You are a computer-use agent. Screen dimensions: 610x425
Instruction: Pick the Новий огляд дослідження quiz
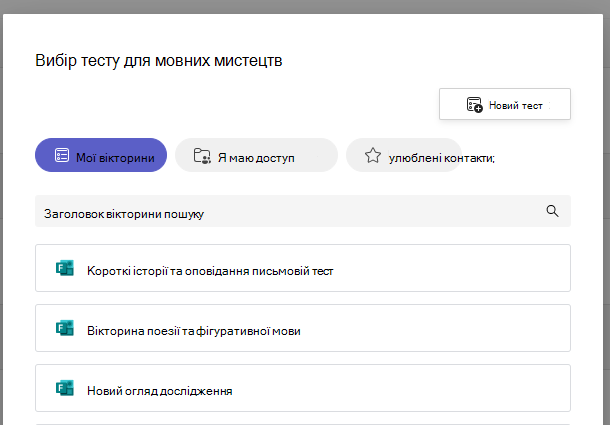(303, 388)
